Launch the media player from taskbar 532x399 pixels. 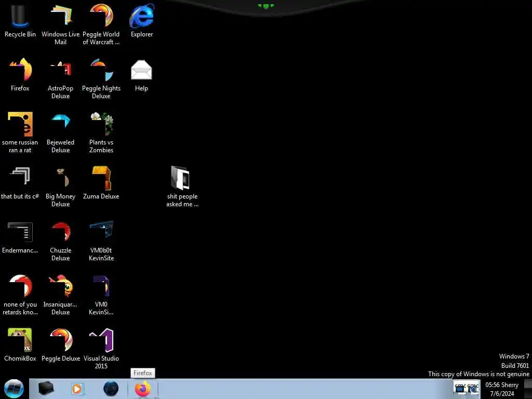77,389
